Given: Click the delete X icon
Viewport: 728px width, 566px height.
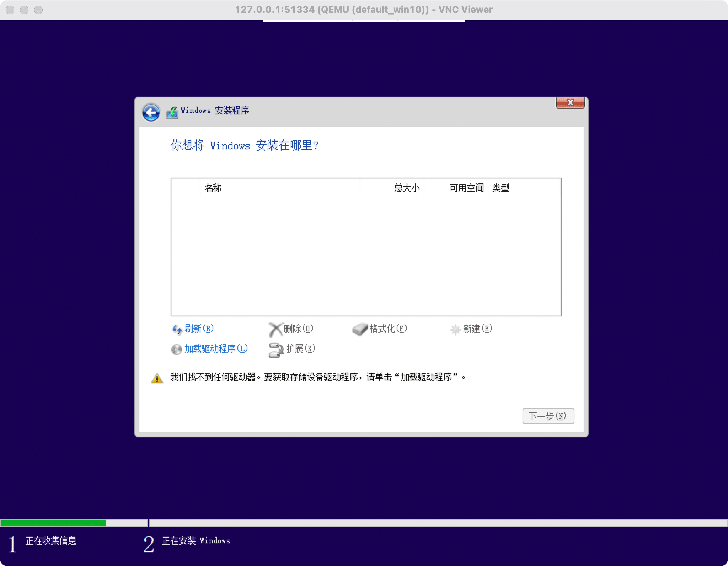Looking at the screenshot, I should coord(275,330).
